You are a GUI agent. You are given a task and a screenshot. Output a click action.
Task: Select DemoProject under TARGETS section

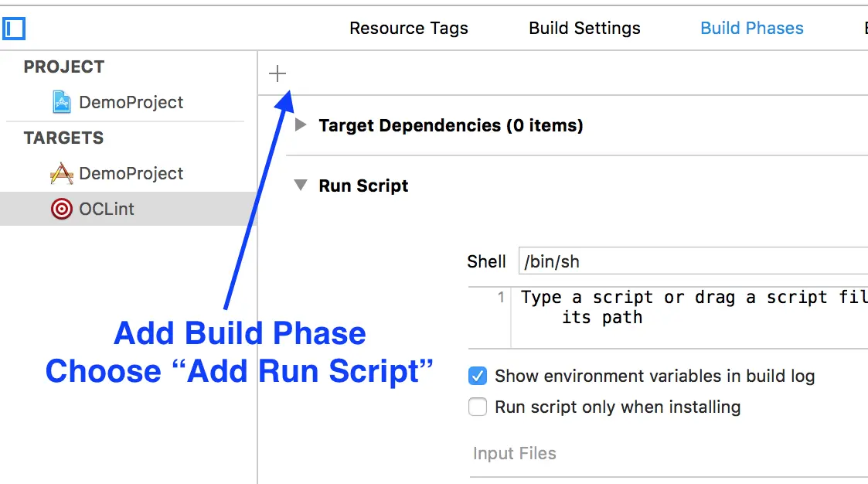point(131,173)
